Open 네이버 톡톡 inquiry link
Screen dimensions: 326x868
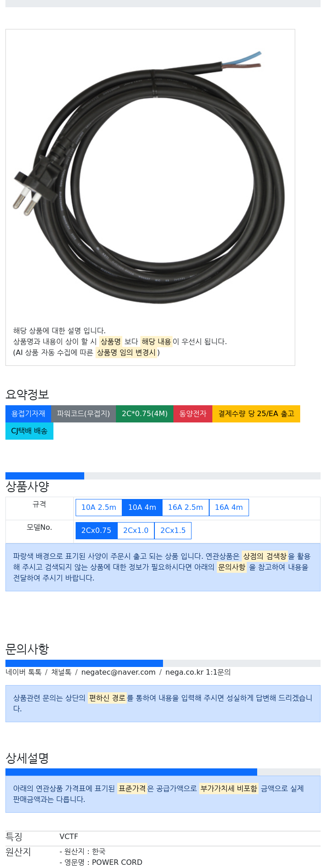(x=24, y=672)
